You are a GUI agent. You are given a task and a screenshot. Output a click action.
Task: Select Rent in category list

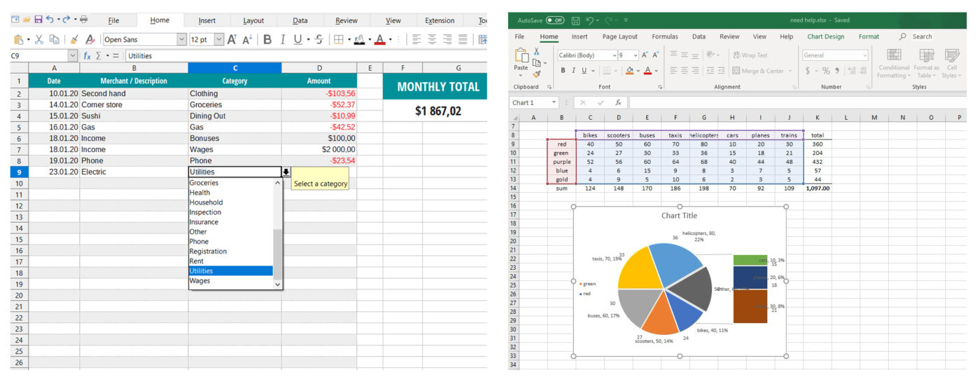pos(231,261)
